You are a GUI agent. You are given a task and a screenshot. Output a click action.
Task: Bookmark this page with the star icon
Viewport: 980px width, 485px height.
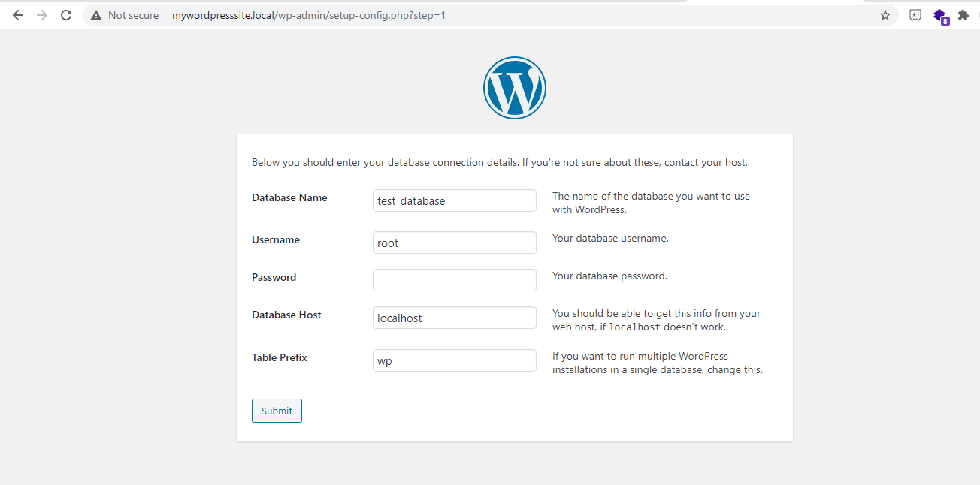click(885, 15)
